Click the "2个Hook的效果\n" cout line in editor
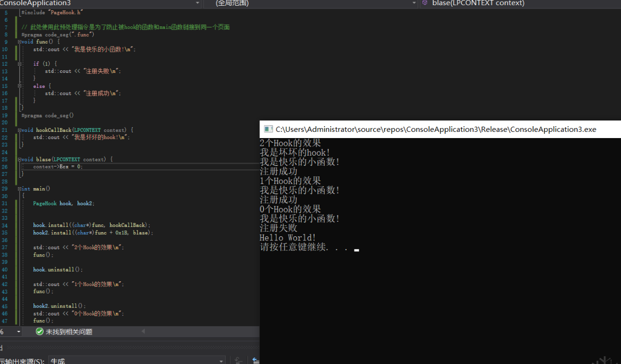 [x=79, y=248]
